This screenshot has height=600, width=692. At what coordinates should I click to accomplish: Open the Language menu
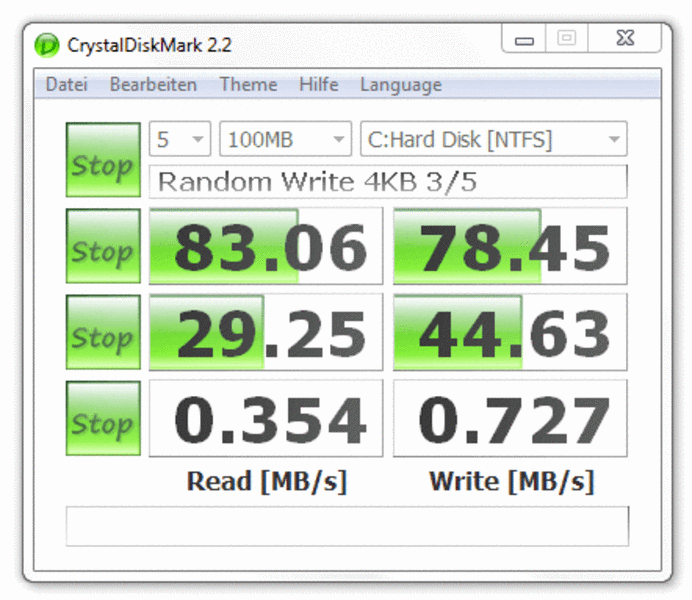click(401, 85)
